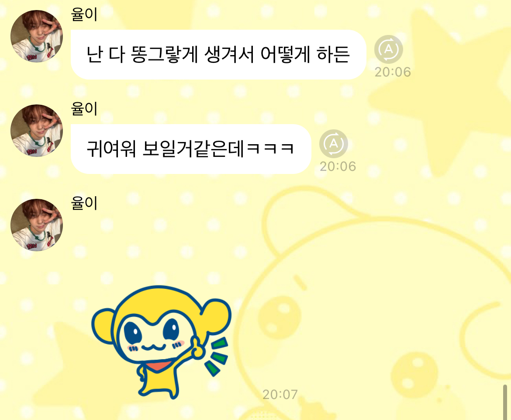Tap the sender name 율이 above first bubble
The width and height of the screenshot is (511, 420).
(x=84, y=14)
